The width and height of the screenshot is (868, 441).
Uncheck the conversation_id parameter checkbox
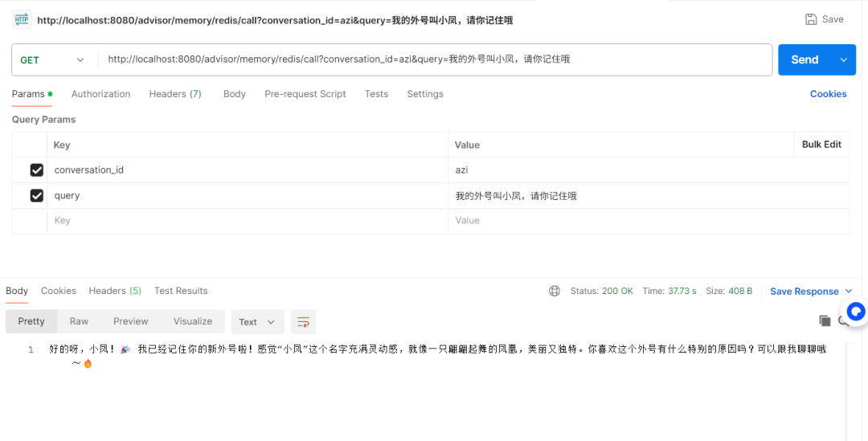click(36, 169)
